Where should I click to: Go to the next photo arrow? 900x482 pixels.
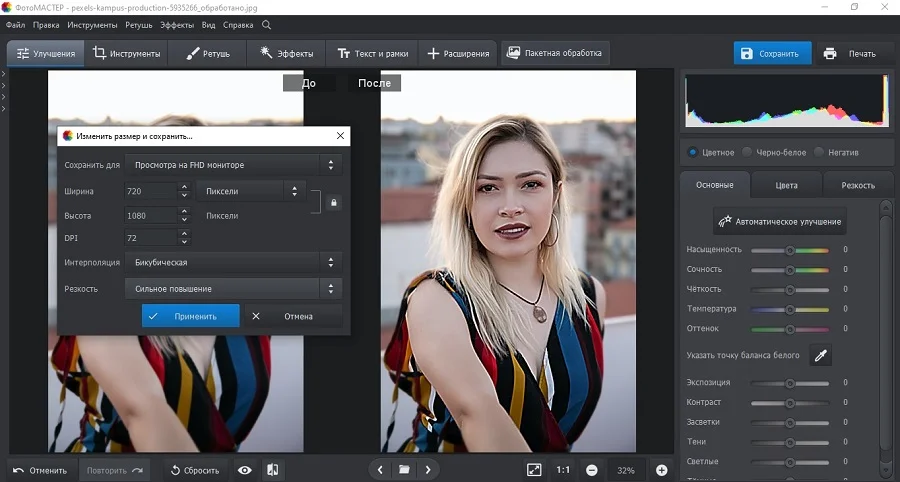(x=428, y=469)
